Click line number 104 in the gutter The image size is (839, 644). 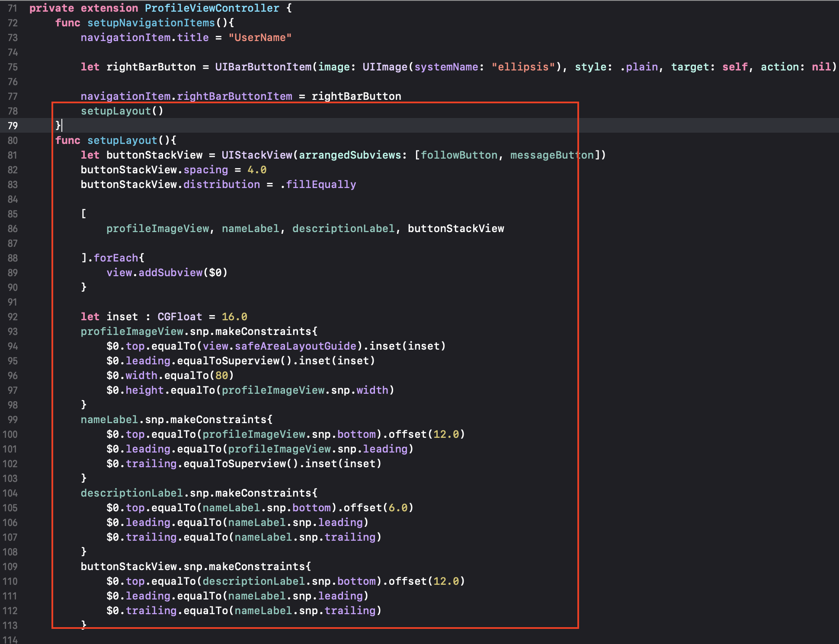[x=10, y=493]
